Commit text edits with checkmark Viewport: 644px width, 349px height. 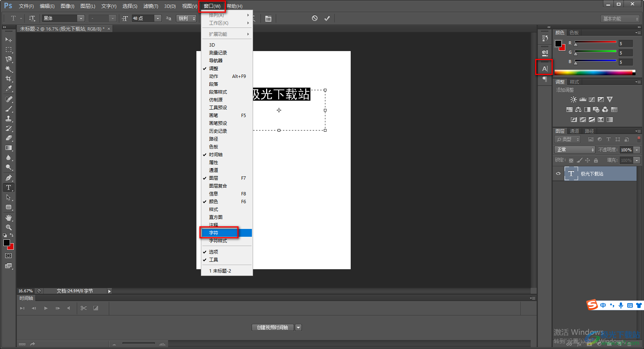(327, 18)
